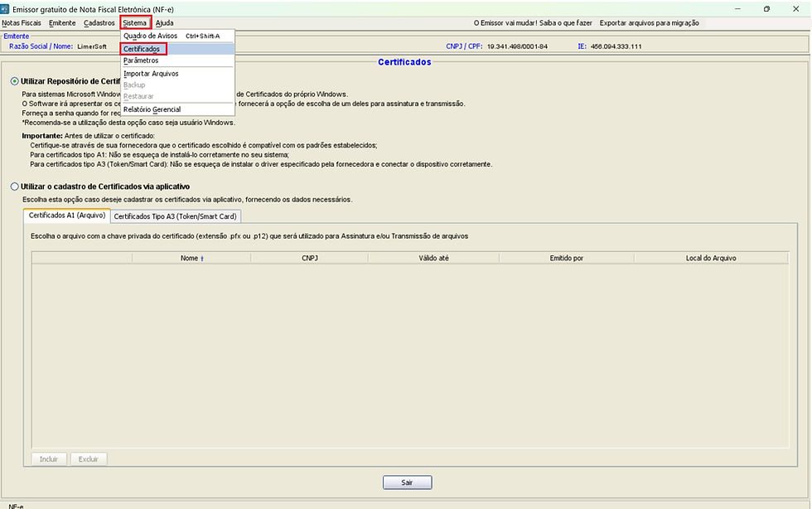Click the IE value 456.094.333.111

(616, 46)
